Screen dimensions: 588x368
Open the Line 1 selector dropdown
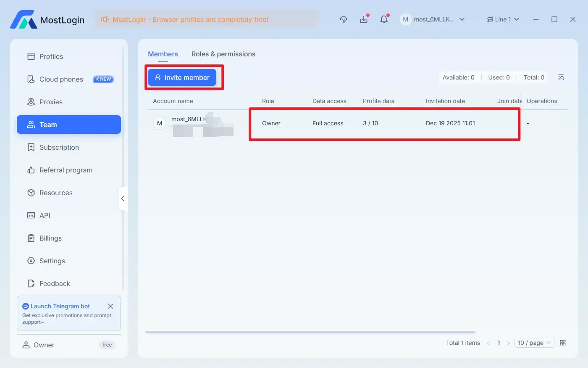pos(503,19)
